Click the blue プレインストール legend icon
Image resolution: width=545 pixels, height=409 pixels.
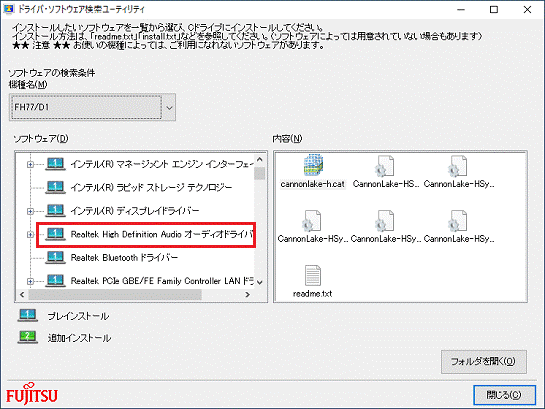[x=28, y=316]
